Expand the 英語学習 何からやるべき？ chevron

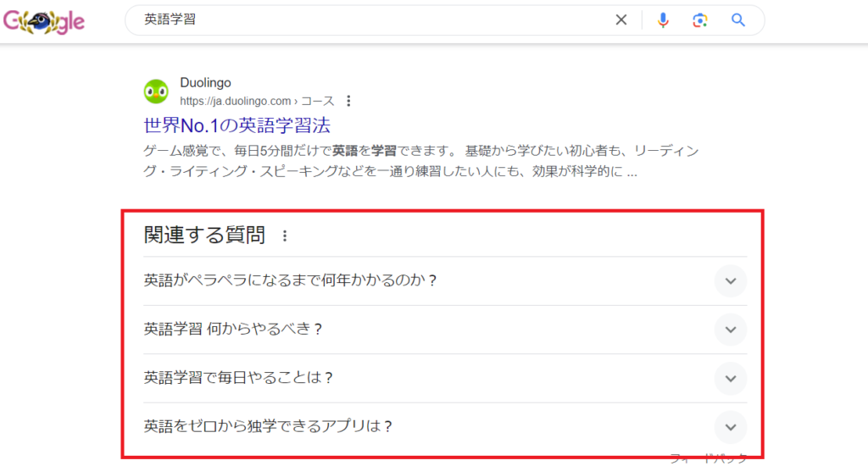pos(731,330)
